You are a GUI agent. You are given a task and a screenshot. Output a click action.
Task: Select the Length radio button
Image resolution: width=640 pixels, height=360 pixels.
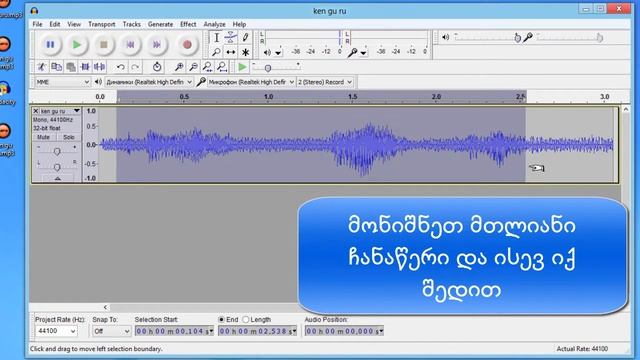coord(245,320)
